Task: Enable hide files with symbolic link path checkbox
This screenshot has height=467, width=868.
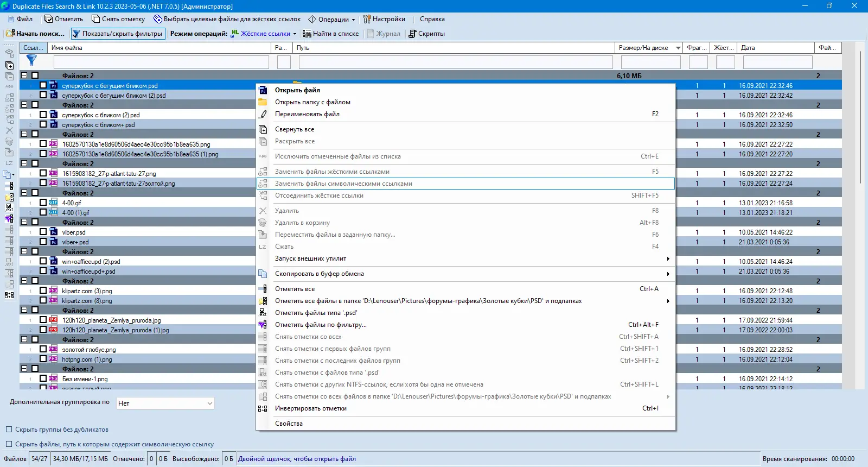Action: point(9,444)
